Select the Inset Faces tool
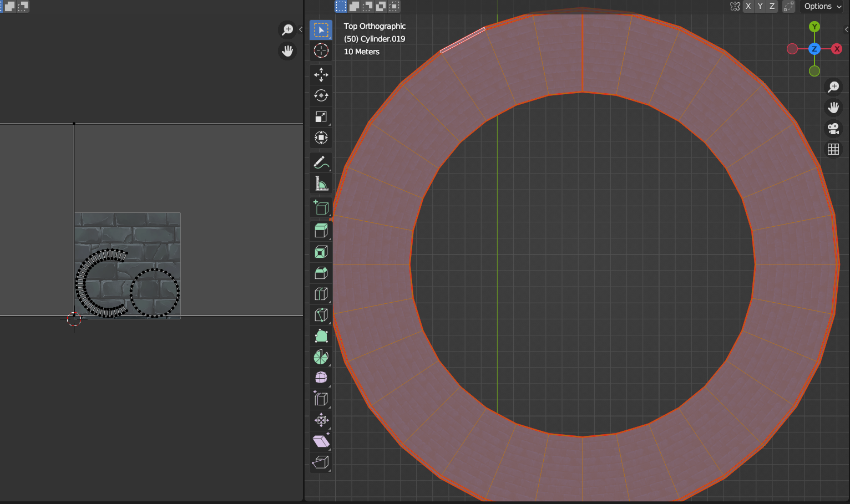The height and width of the screenshot is (504, 850). (x=321, y=252)
